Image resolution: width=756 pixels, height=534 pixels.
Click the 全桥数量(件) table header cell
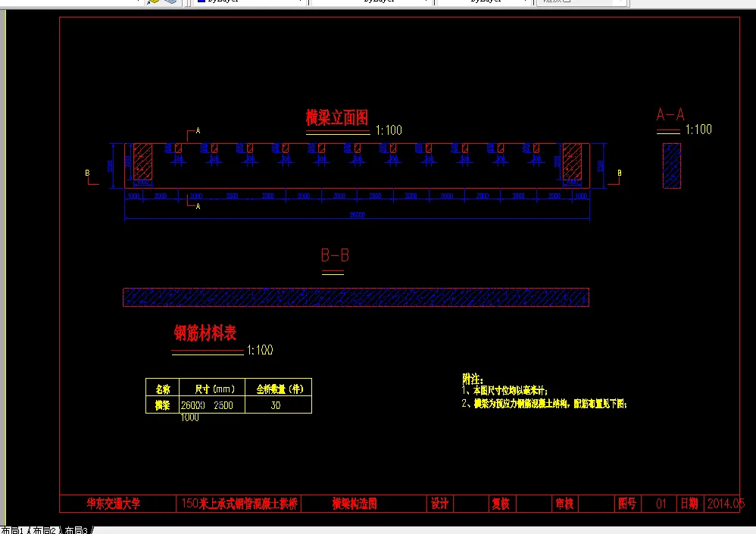279,389
